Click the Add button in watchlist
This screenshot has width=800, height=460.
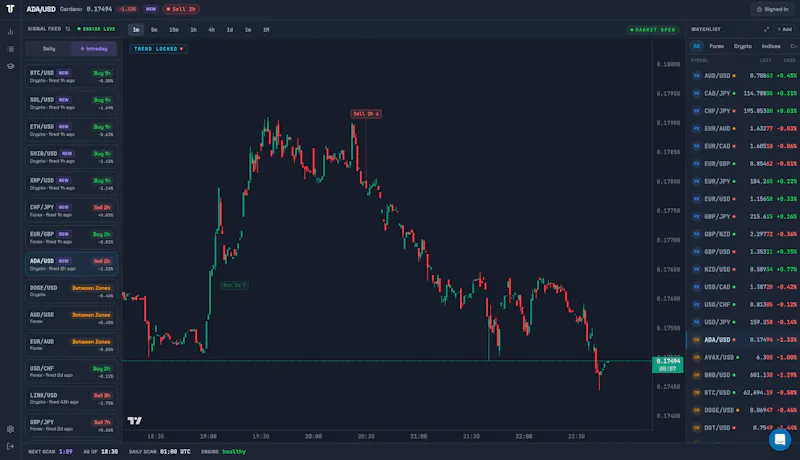tap(785, 30)
